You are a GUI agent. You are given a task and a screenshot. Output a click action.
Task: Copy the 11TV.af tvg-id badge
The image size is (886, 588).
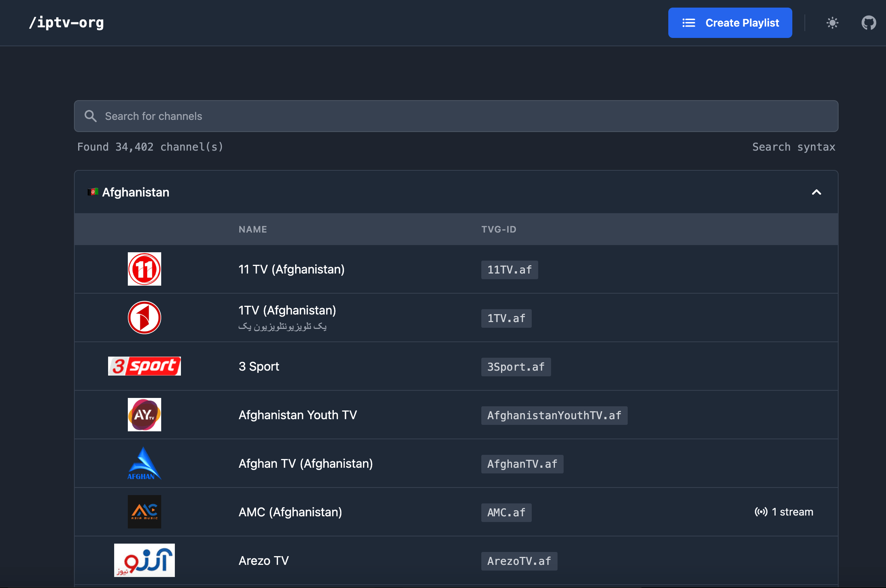coord(509,270)
